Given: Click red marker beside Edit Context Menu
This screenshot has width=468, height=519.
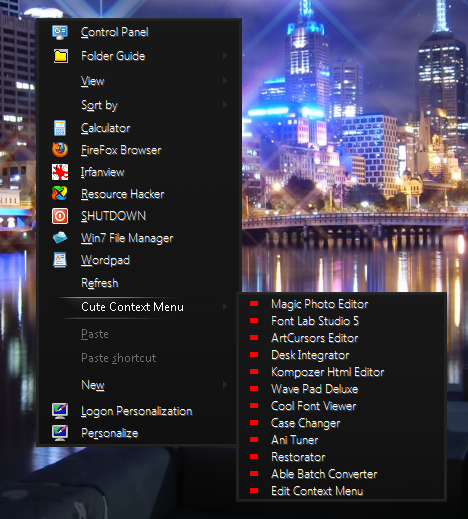Looking at the screenshot, I should pos(254,491).
